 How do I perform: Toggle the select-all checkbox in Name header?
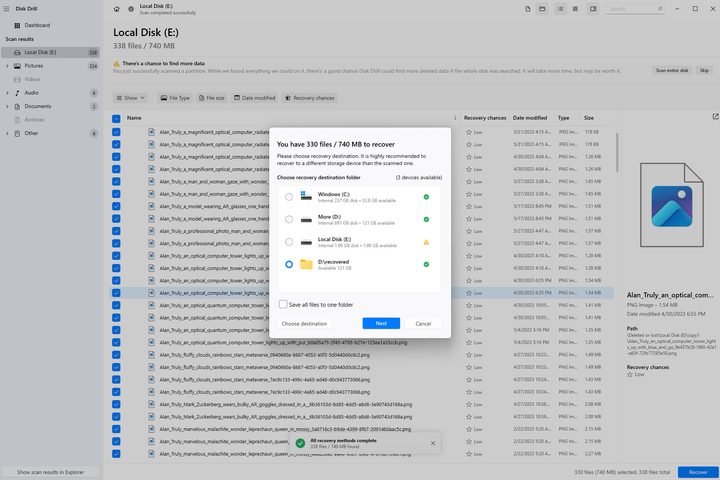pyautogui.click(x=116, y=119)
